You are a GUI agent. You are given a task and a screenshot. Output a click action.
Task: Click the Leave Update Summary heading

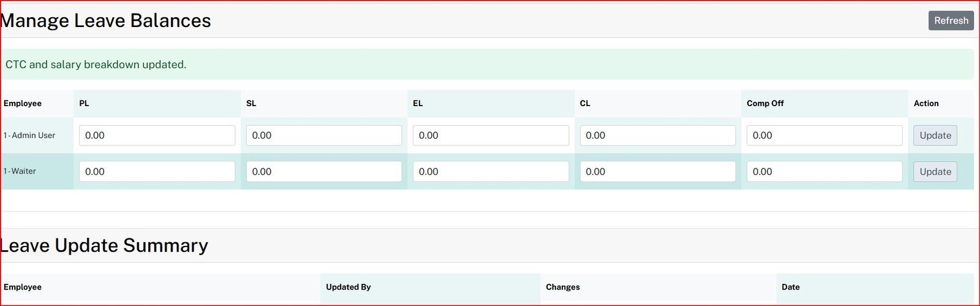[104, 245]
